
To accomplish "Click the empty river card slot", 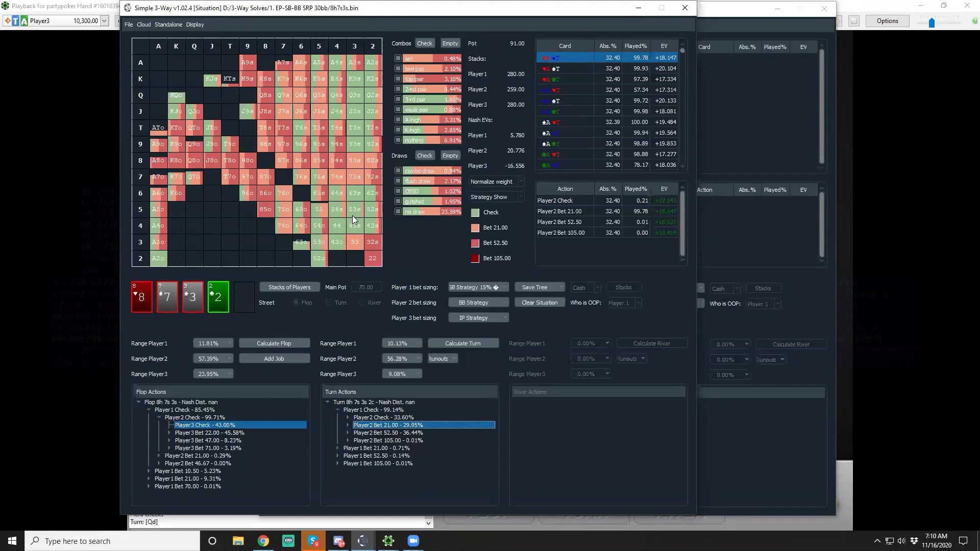I will click(244, 297).
